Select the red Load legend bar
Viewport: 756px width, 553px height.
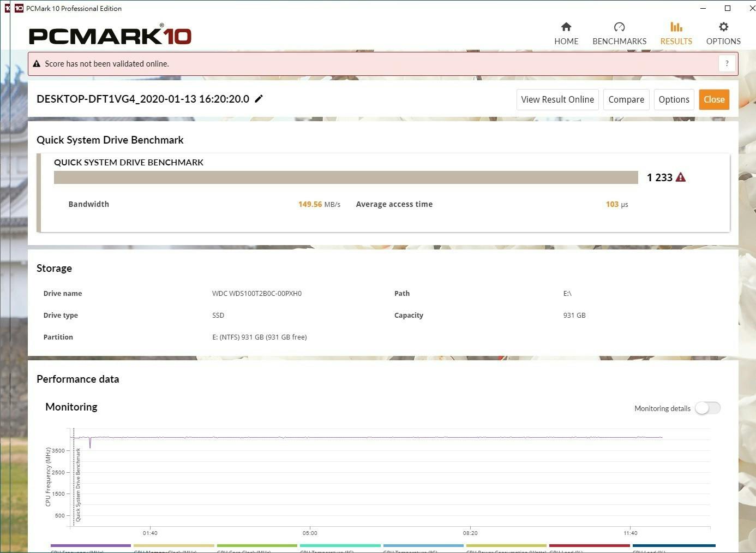coord(590,545)
